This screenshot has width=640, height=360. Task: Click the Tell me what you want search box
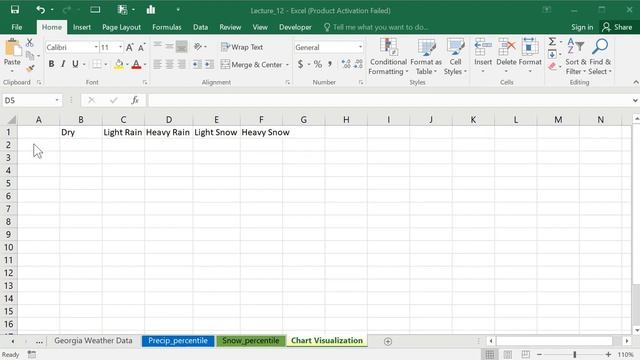376,27
